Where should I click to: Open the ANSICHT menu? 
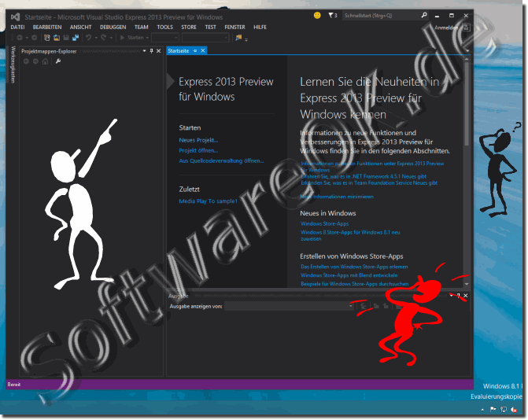[x=80, y=28]
